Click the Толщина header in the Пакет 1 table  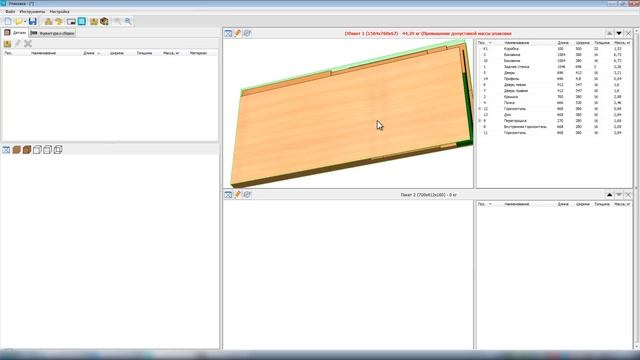[602, 43]
